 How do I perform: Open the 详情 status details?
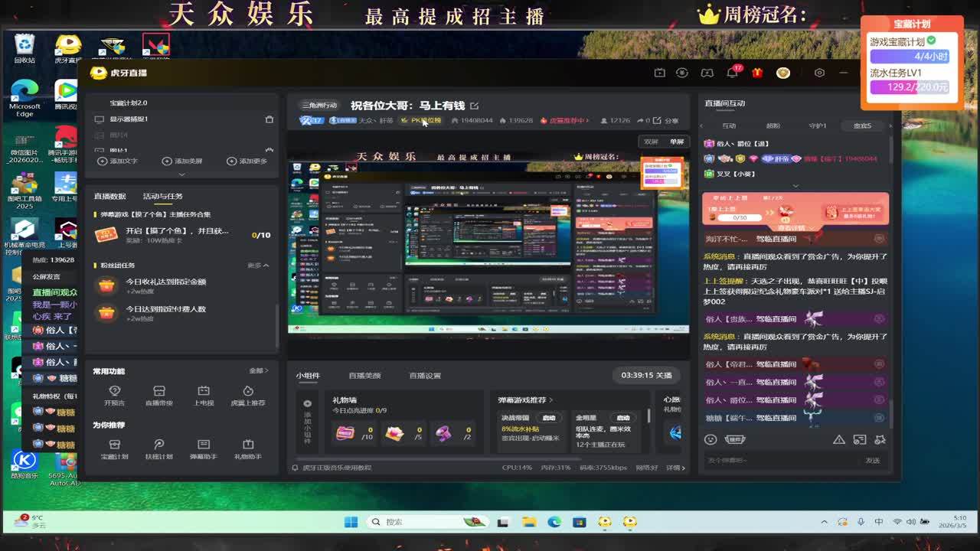(675, 468)
